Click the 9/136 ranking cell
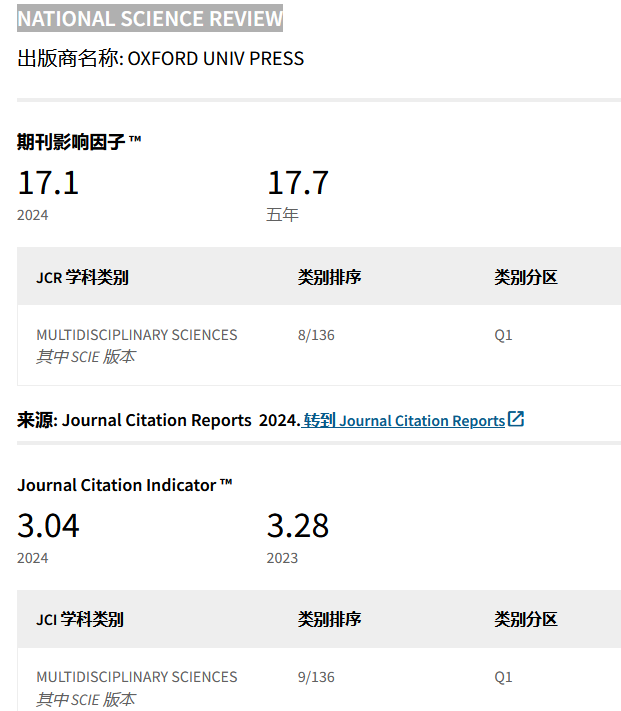The image size is (621, 711). pos(316,677)
